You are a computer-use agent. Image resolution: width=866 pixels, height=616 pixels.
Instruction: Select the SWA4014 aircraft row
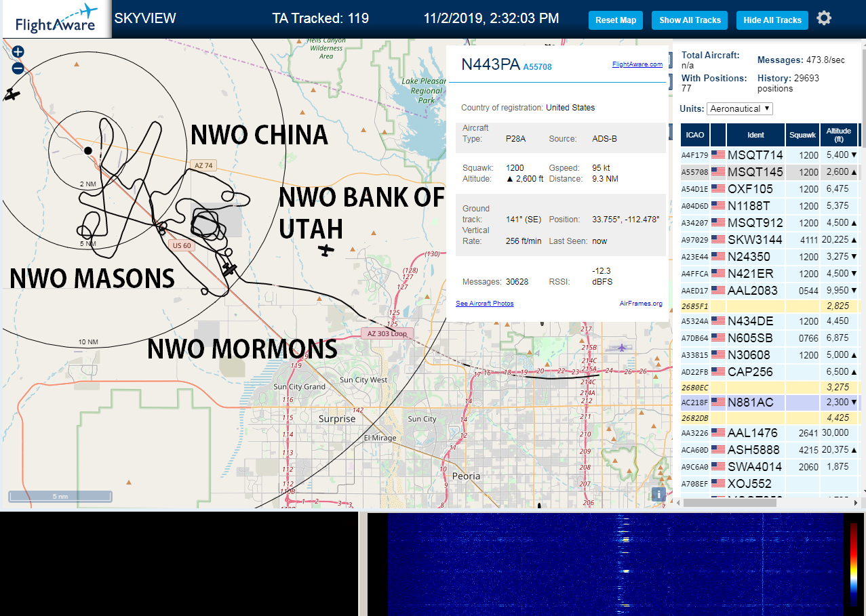770,467
